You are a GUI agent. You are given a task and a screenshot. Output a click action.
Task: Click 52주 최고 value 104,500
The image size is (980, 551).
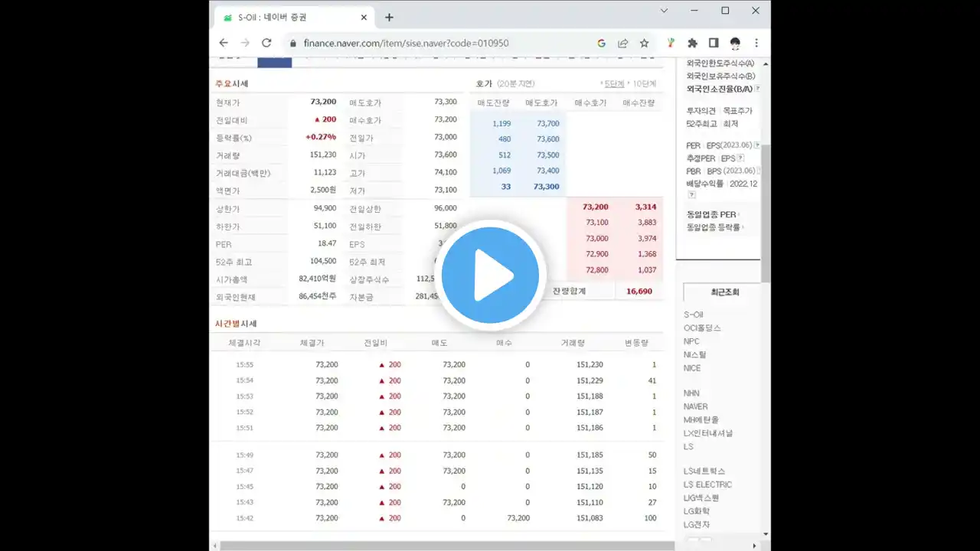point(323,261)
